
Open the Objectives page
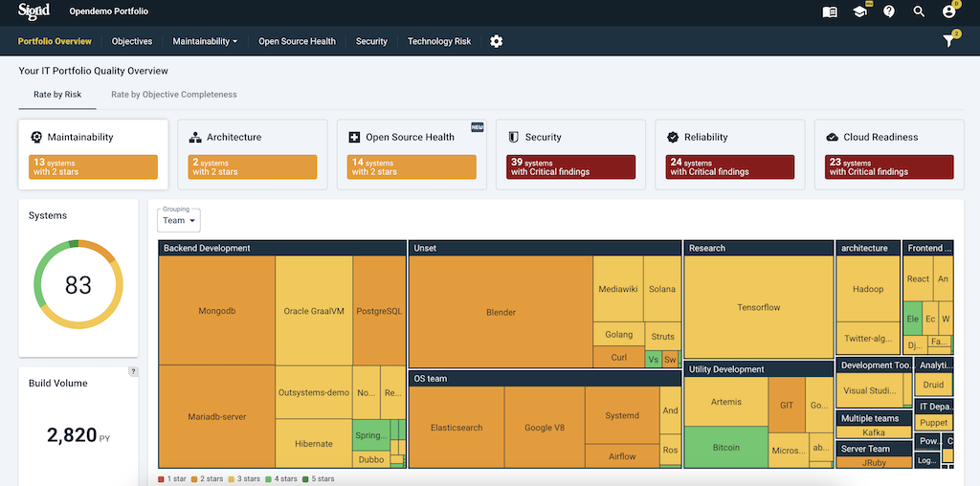pos(132,41)
